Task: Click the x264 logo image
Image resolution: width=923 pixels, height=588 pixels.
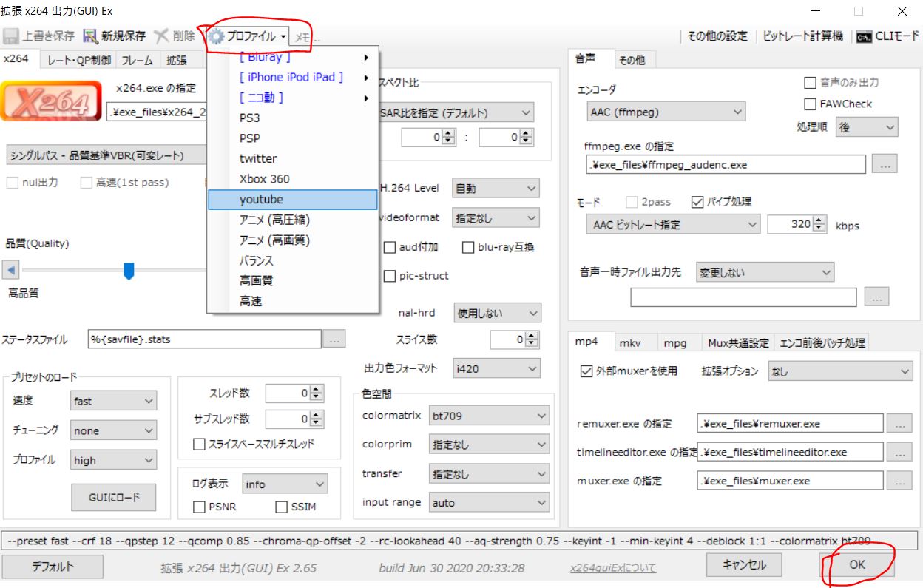Action: (51, 100)
